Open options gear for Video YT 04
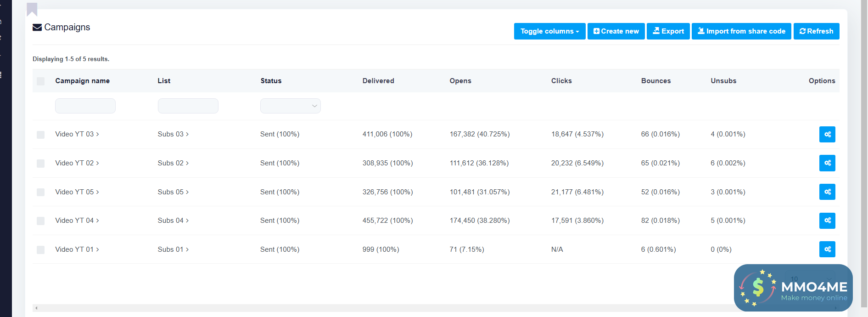 coord(827,221)
